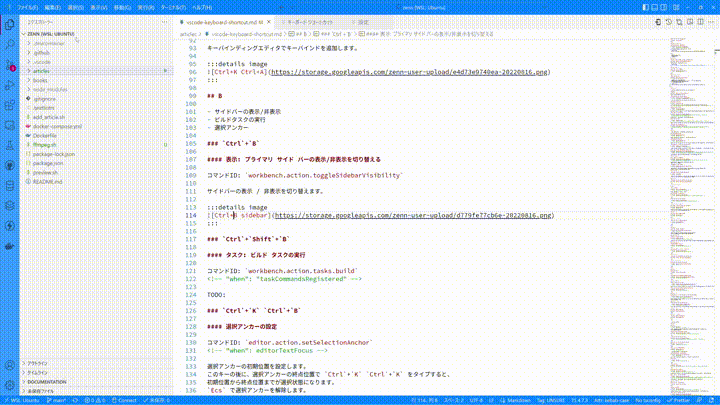Image resolution: width=720 pixels, height=405 pixels.
Task: Click the UTF-8 encoding in status bar
Action: point(476,400)
